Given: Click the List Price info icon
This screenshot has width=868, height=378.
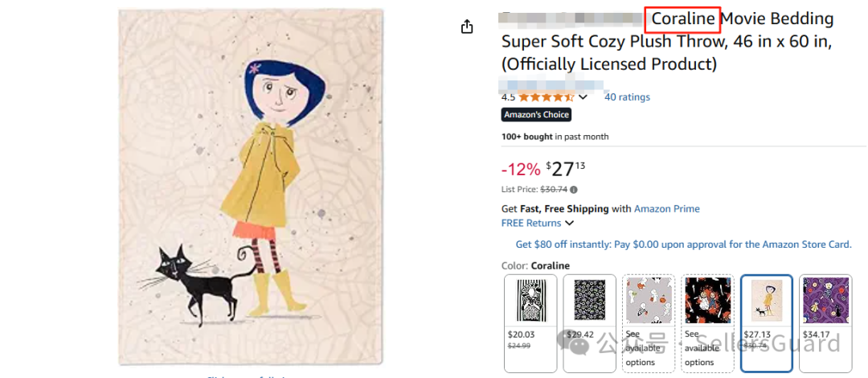Looking at the screenshot, I should [x=574, y=190].
